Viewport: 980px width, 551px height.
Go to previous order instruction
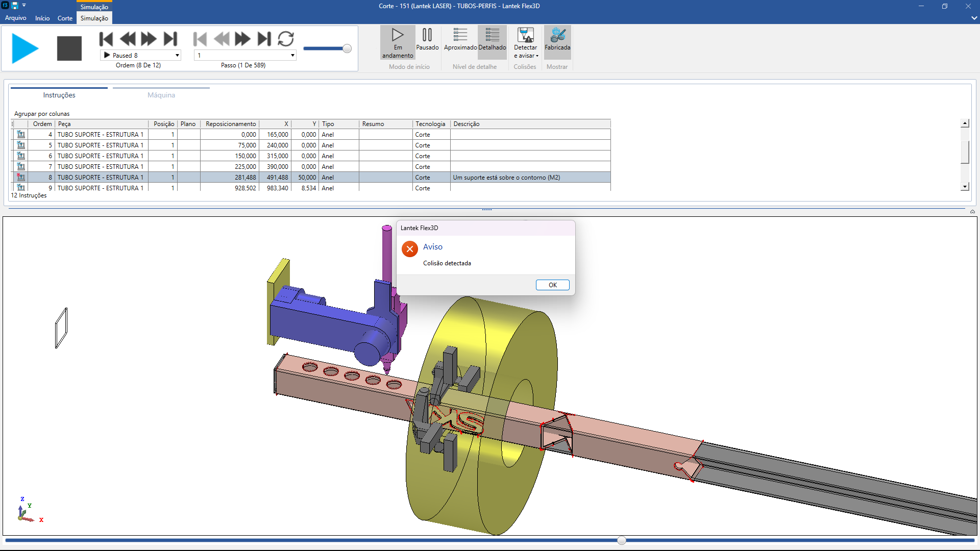click(128, 39)
